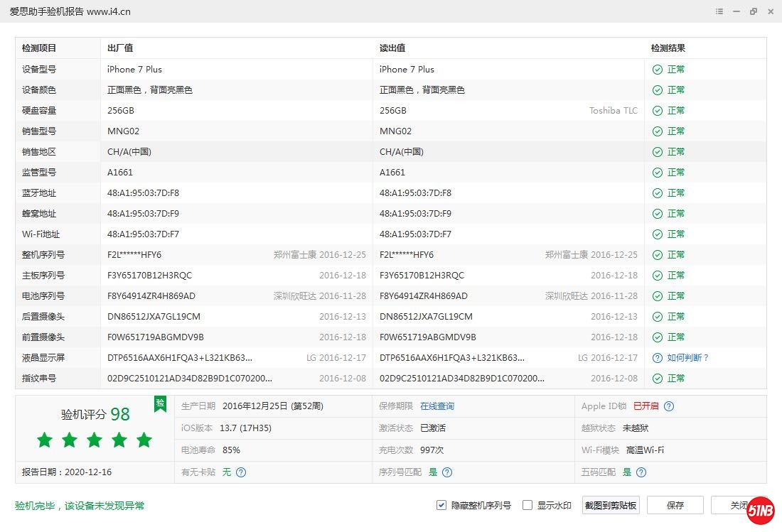Screen dimensions: 782x532
Task: Click factory rear camera serial DN86512JXA7GL19CM
Action: 154,317
